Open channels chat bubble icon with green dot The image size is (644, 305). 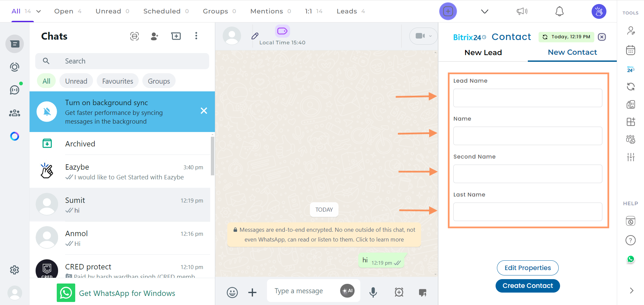click(x=14, y=90)
